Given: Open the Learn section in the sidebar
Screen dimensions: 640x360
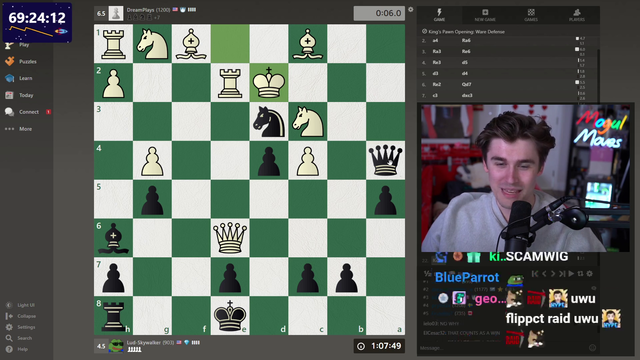Looking at the screenshot, I should point(19,78).
